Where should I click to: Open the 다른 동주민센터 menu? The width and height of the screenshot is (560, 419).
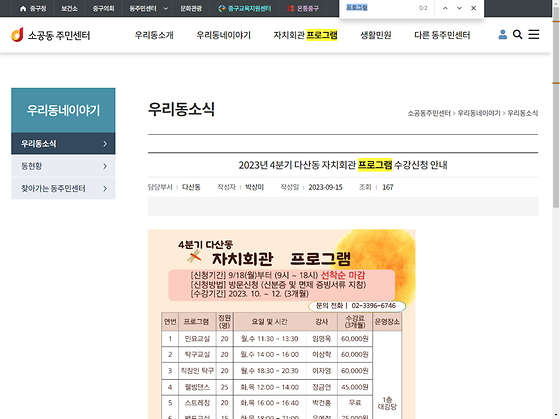(442, 35)
